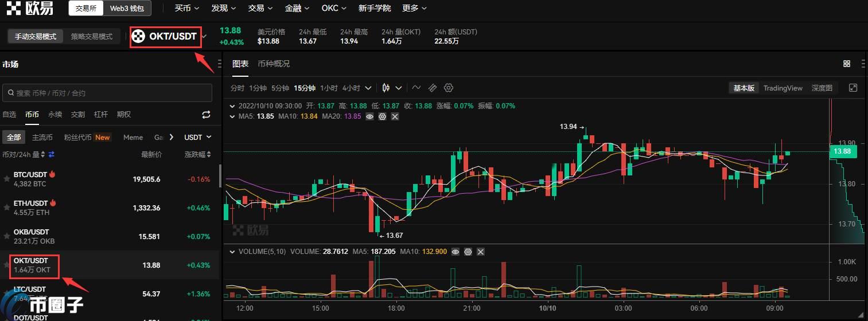Select the ruler drawing tool icon
This screenshot has width=868, height=321.
433,88
